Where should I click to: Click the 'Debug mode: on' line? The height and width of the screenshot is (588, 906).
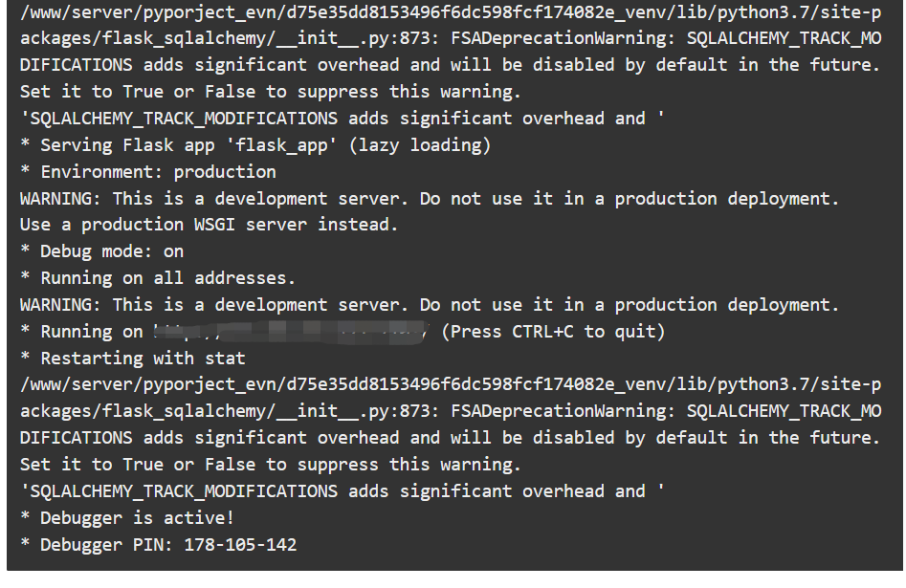pos(101,251)
